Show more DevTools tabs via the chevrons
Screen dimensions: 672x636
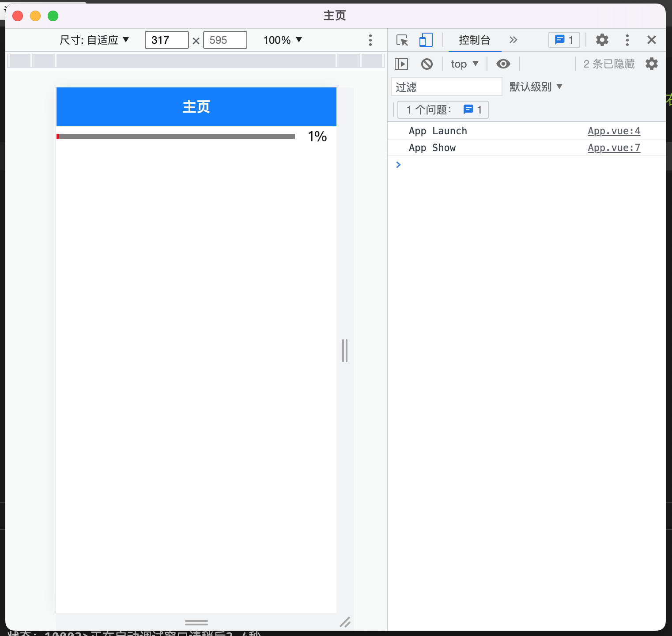513,40
